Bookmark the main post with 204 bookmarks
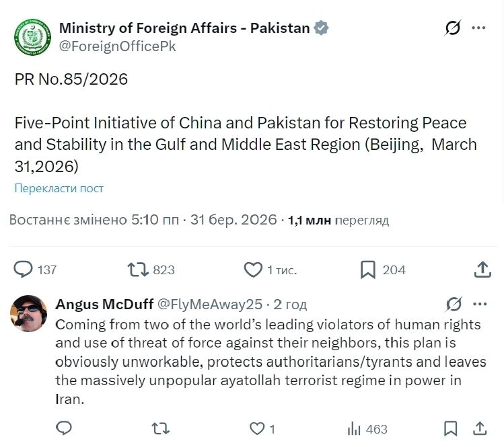 (367, 270)
